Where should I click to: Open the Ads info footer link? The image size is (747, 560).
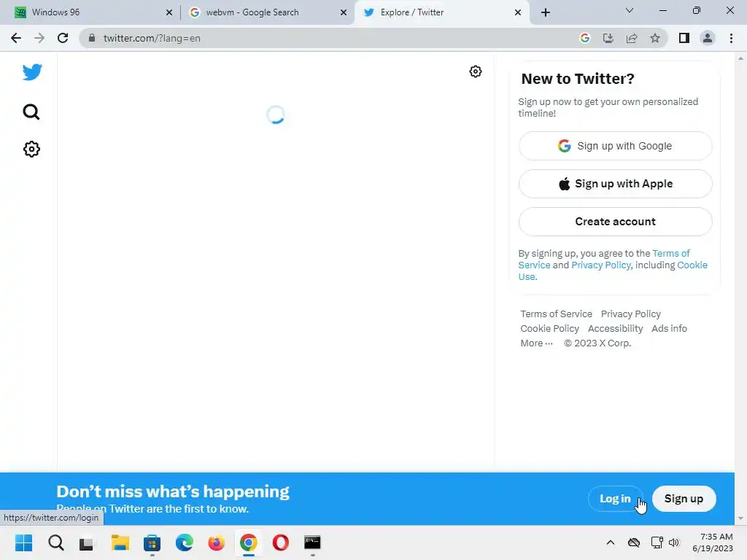point(669,329)
